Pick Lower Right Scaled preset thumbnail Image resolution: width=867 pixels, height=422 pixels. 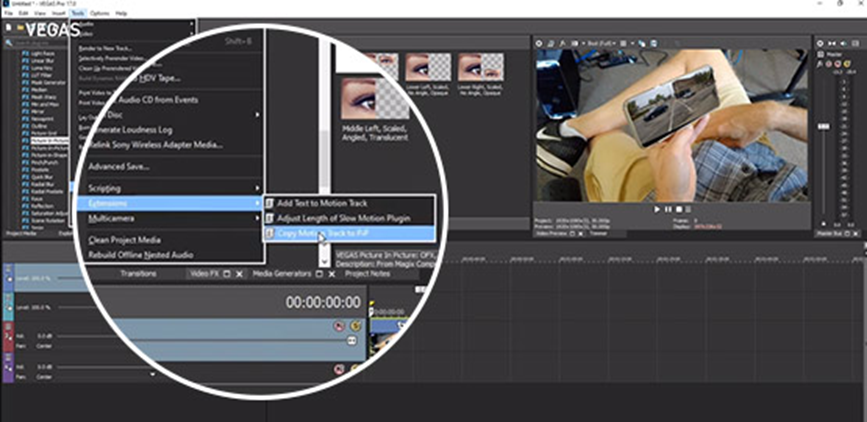tap(480, 67)
